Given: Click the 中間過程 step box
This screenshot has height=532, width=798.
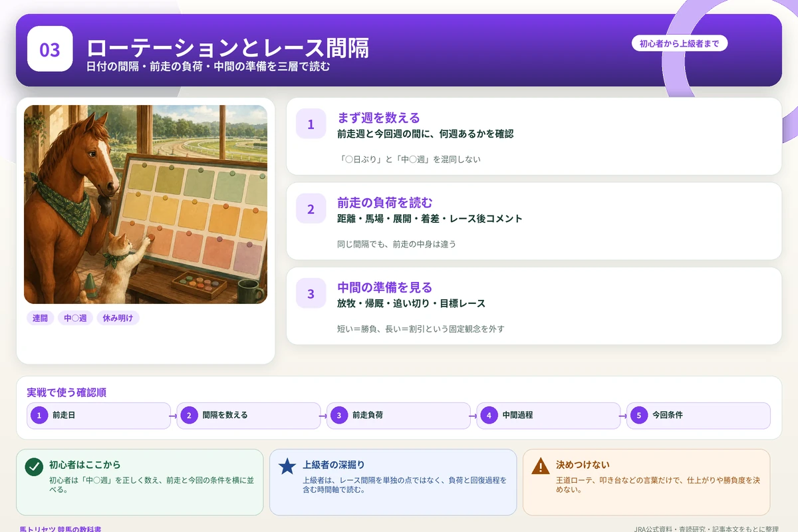Looking at the screenshot, I should (x=549, y=415).
